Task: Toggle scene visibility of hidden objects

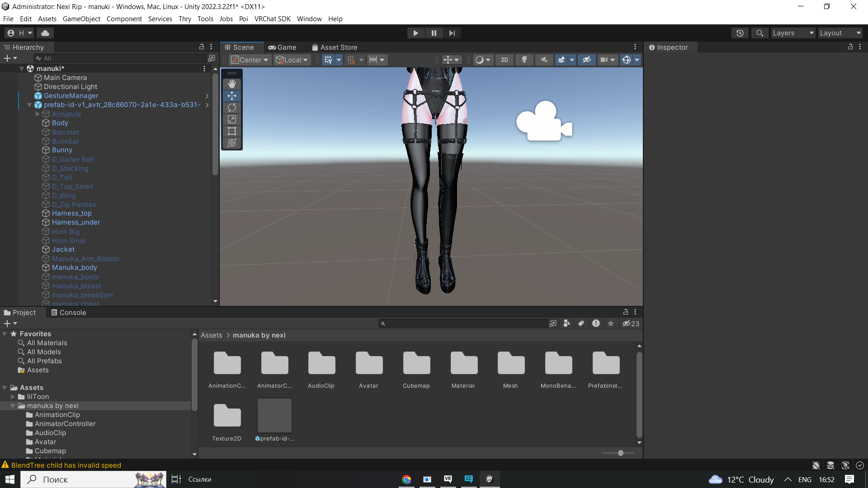Action: tap(587, 60)
